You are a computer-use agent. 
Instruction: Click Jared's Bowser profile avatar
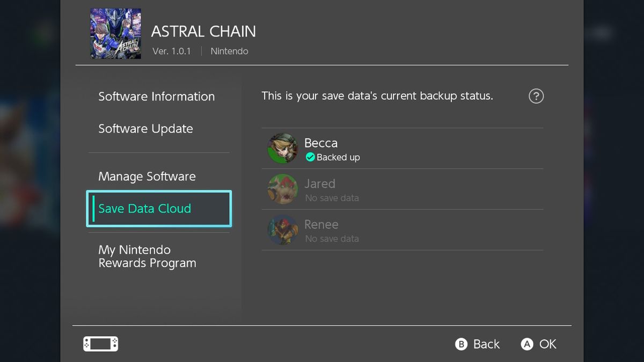(x=282, y=189)
